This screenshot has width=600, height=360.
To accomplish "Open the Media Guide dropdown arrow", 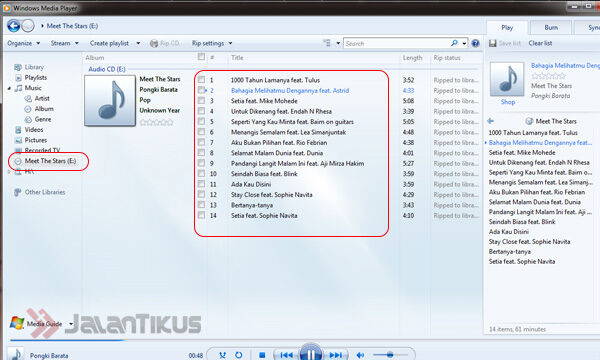I will 71,324.
